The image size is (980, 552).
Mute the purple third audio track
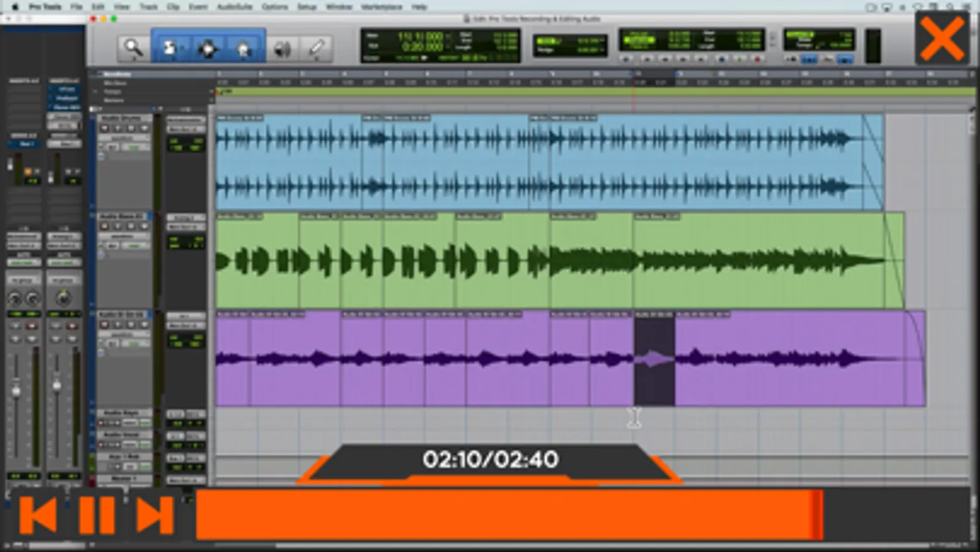(x=145, y=324)
